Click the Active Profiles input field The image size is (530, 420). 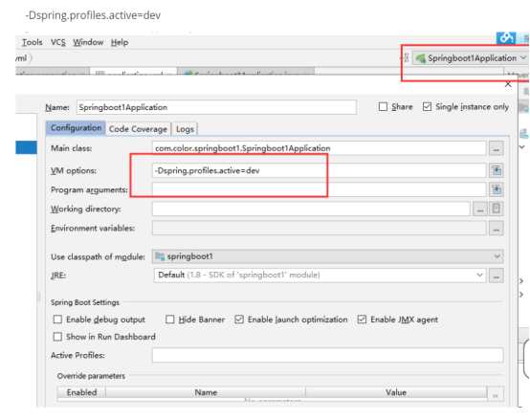click(327, 356)
